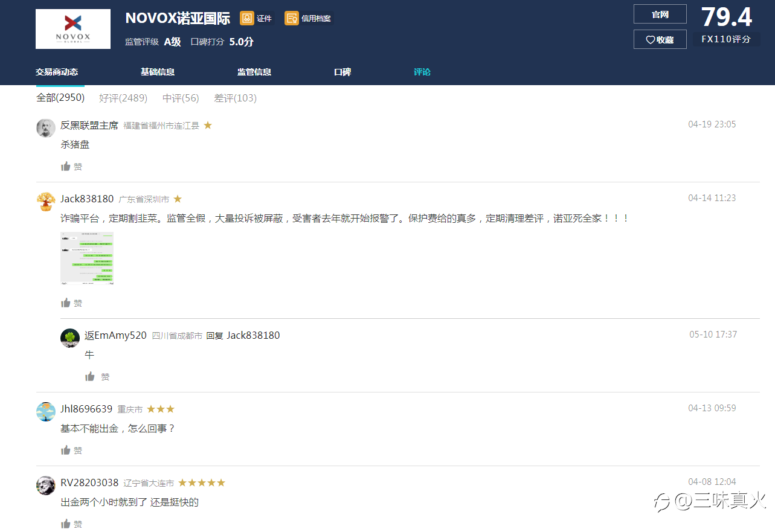
Task: Click the timestamp 04-14 11:23
Action: tap(712, 198)
